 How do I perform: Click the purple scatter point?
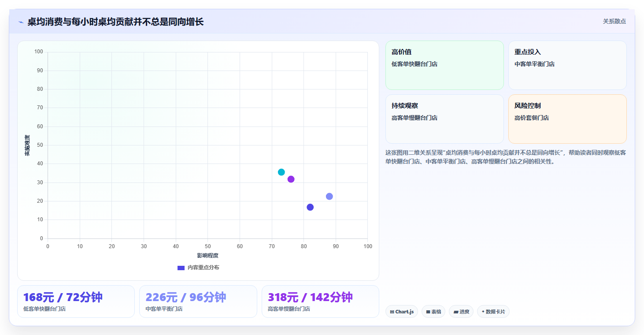[x=291, y=179]
